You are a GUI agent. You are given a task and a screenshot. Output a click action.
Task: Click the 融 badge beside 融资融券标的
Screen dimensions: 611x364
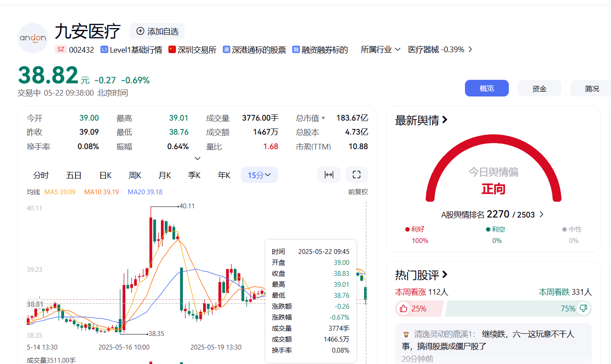point(296,50)
